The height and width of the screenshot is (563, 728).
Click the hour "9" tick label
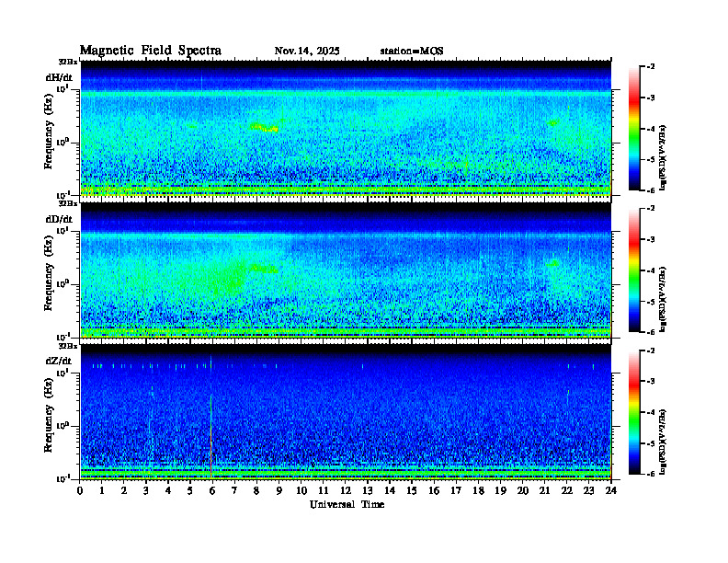[279, 490]
